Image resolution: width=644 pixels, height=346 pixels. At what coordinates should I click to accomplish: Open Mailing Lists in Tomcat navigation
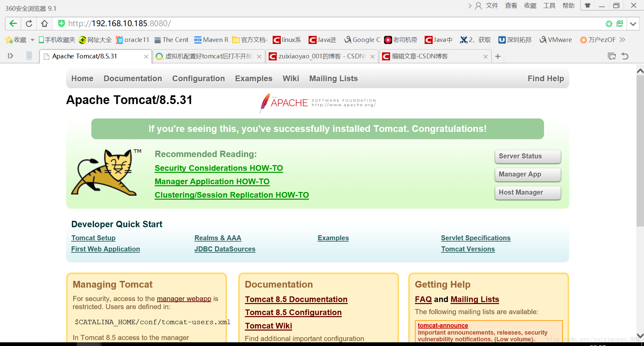(x=333, y=79)
